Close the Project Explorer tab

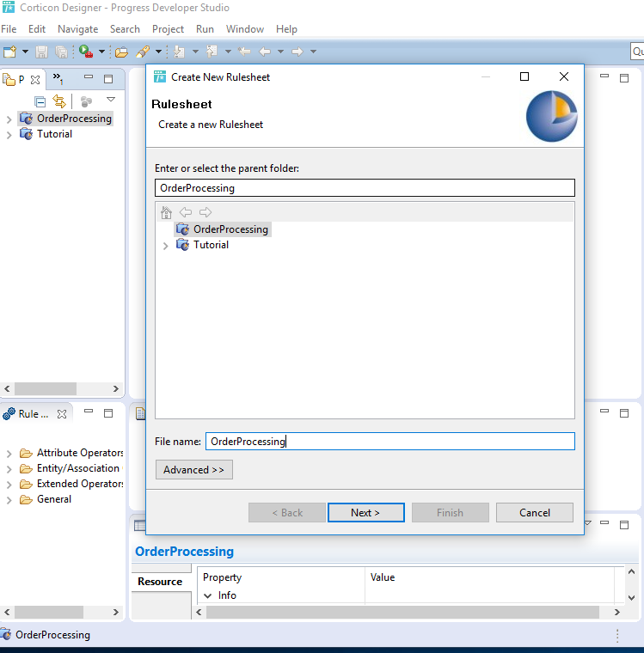(35, 80)
